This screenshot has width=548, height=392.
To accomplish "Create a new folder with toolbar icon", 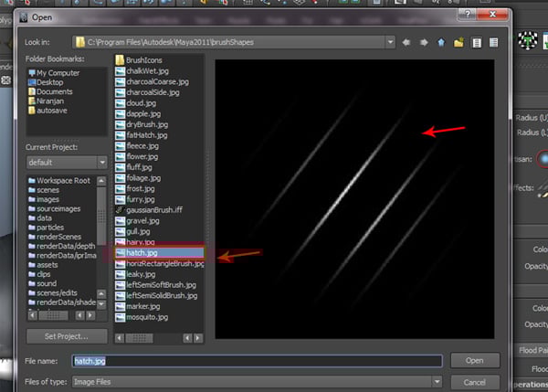I will (458, 42).
